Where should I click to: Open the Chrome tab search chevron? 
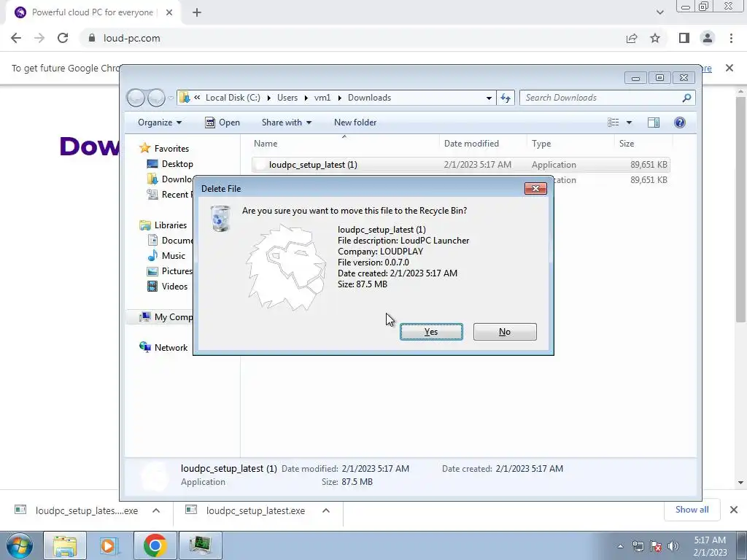[659, 12]
